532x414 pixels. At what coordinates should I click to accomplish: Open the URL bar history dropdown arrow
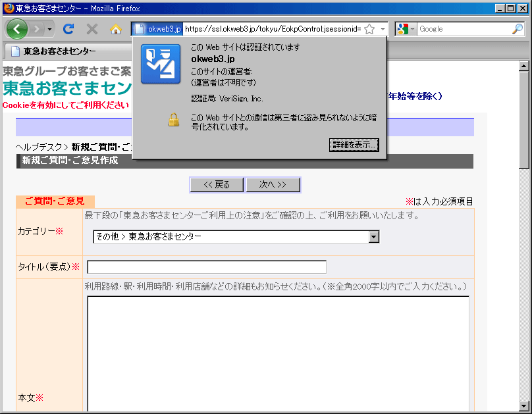pos(383,30)
